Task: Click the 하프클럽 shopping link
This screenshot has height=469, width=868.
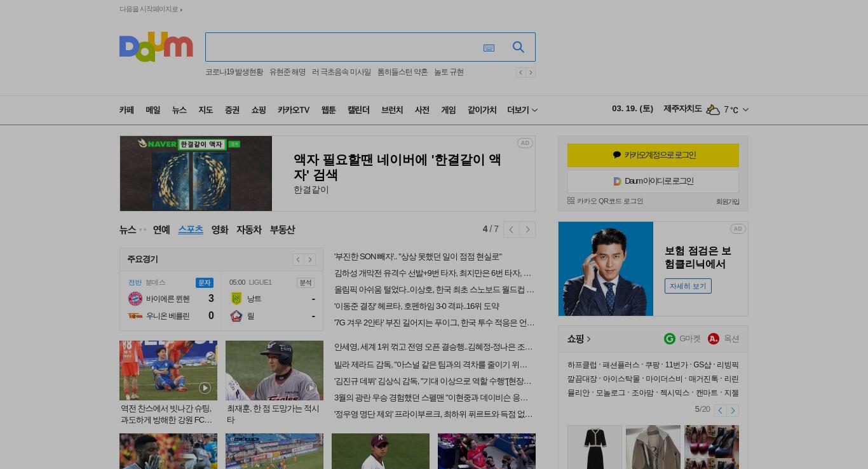Action: (x=582, y=365)
